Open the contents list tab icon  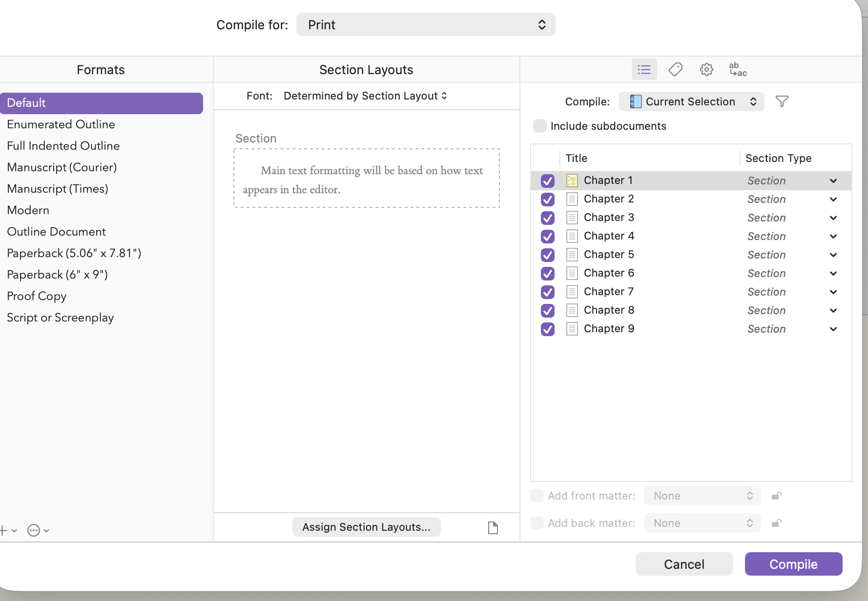[x=644, y=70]
